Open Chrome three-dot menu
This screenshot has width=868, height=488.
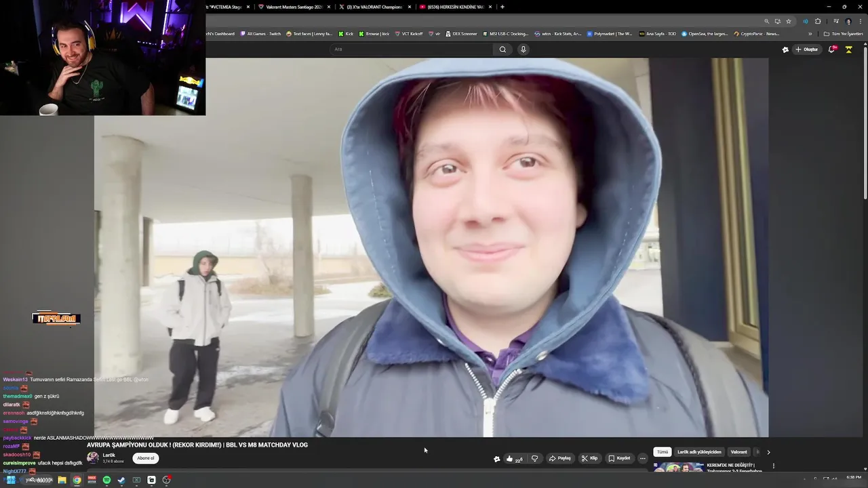coord(860,21)
